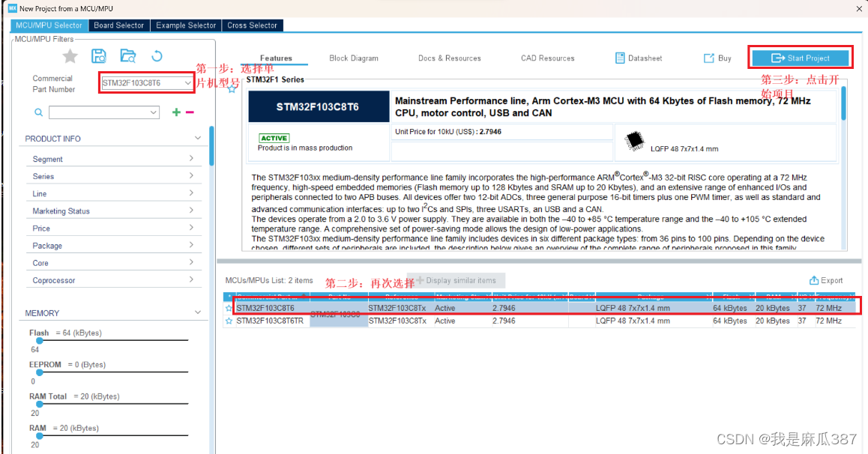Screen dimensions: 868x454
Task: Open the Commercial Part Number dropdown
Action: [187, 83]
